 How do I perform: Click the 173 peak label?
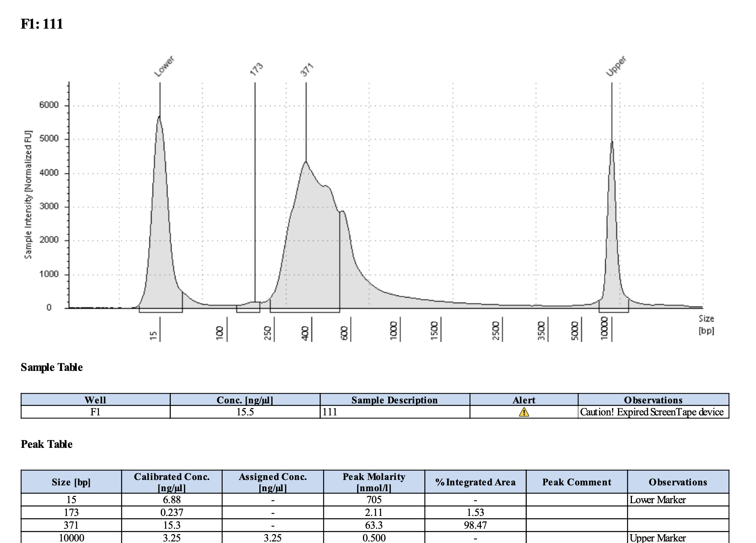(x=257, y=69)
